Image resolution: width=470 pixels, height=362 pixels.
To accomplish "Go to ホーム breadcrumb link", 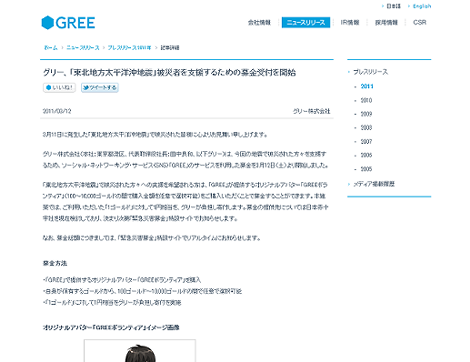I will click(51, 48).
